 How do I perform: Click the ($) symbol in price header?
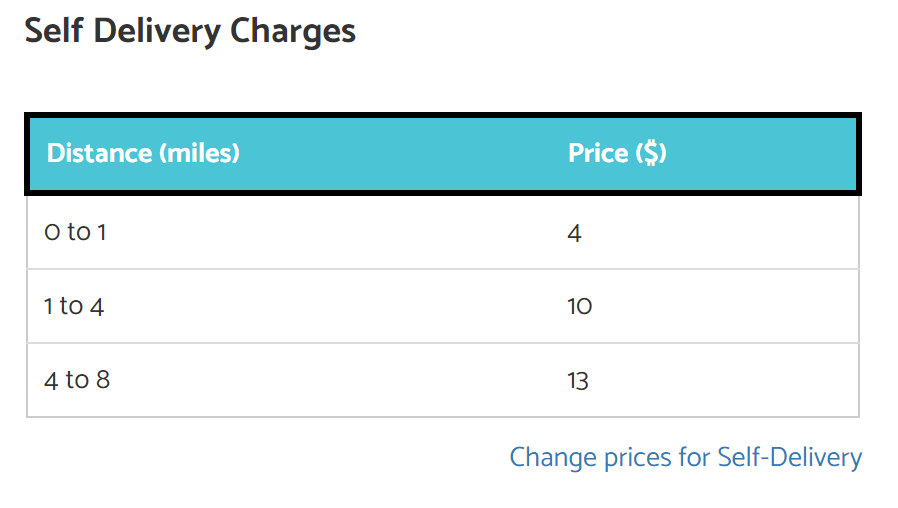pyautogui.click(x=651, y=153)
